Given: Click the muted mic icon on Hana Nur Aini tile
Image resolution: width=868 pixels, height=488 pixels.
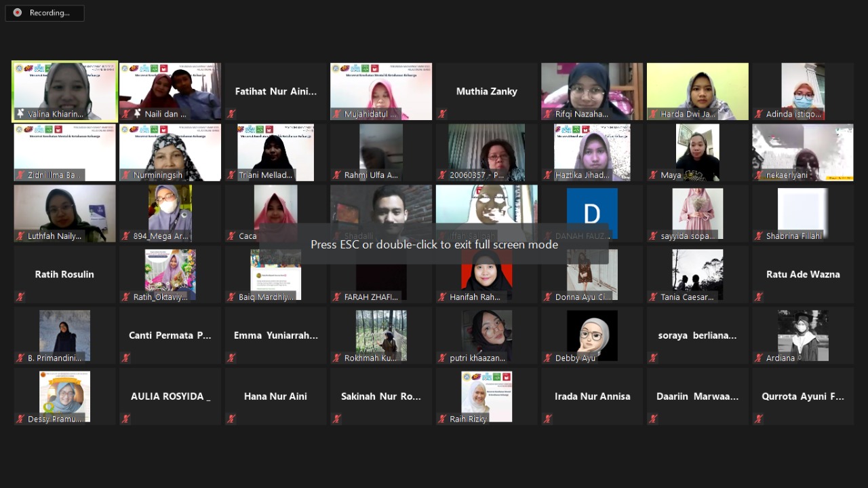Looking at the screenshot, I should click(x=231, y=419).
